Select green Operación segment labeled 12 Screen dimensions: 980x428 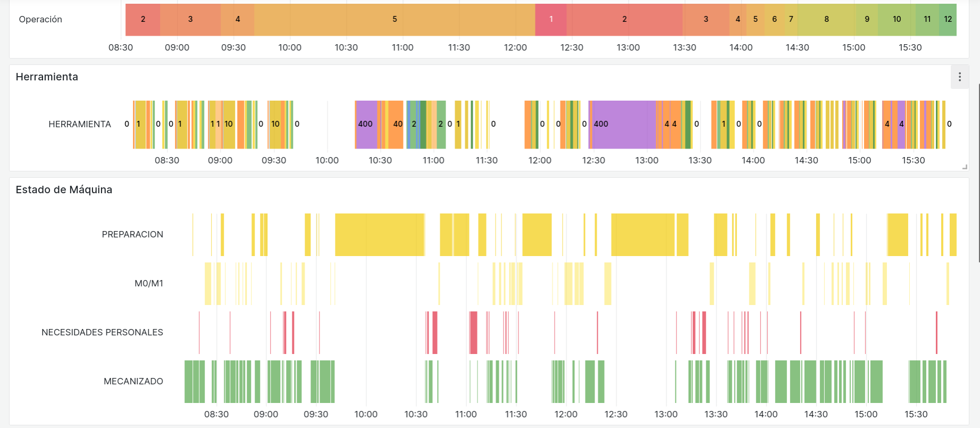(948, 19)
